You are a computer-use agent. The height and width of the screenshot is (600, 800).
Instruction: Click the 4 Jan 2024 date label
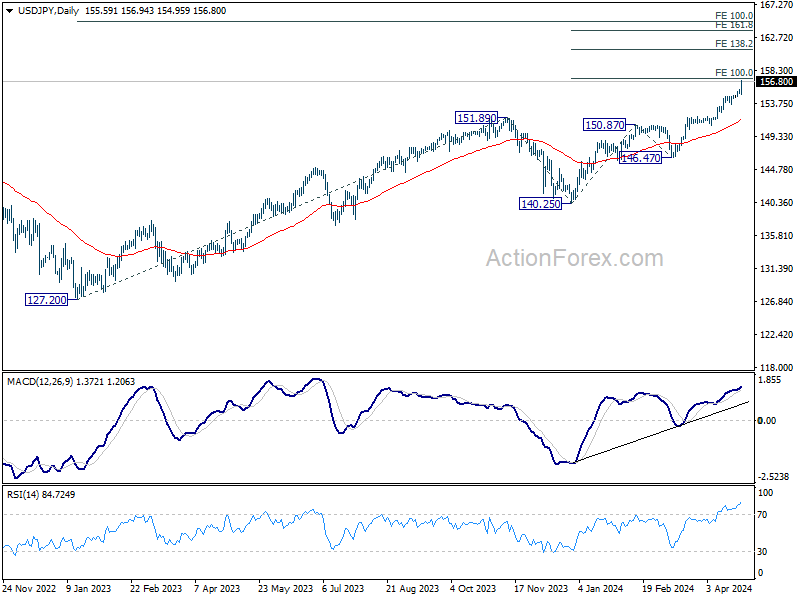point(601,589)
